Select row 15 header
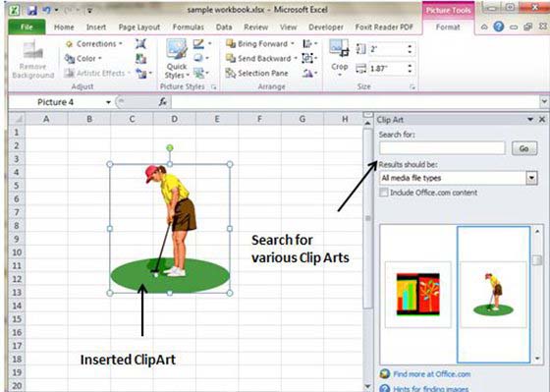Viewport: 550px width, 392px height. click(x=17, y=318)
